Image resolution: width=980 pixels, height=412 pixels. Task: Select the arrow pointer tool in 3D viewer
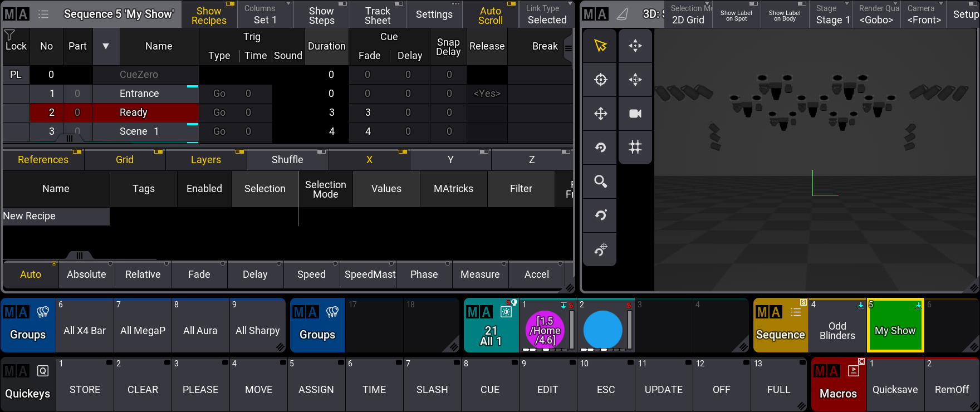[x=600, y=46]
